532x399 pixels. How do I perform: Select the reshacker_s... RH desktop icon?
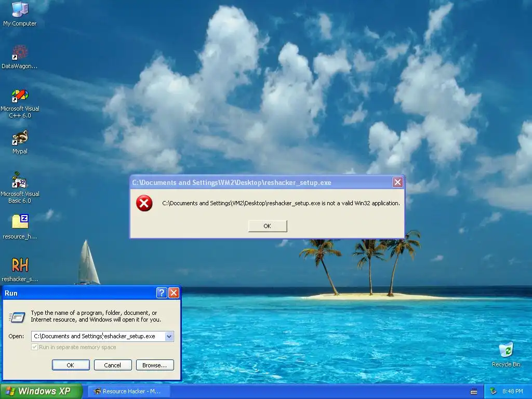[x=20, y=270]
